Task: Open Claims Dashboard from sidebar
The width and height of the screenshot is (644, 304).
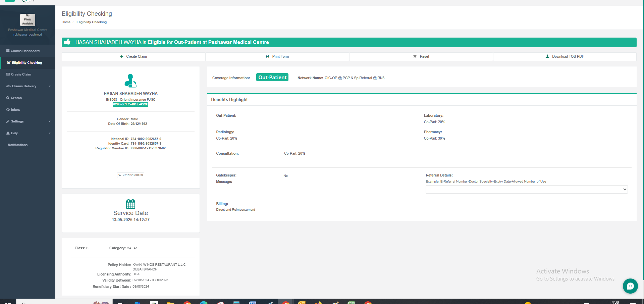Action: point(25,51)
